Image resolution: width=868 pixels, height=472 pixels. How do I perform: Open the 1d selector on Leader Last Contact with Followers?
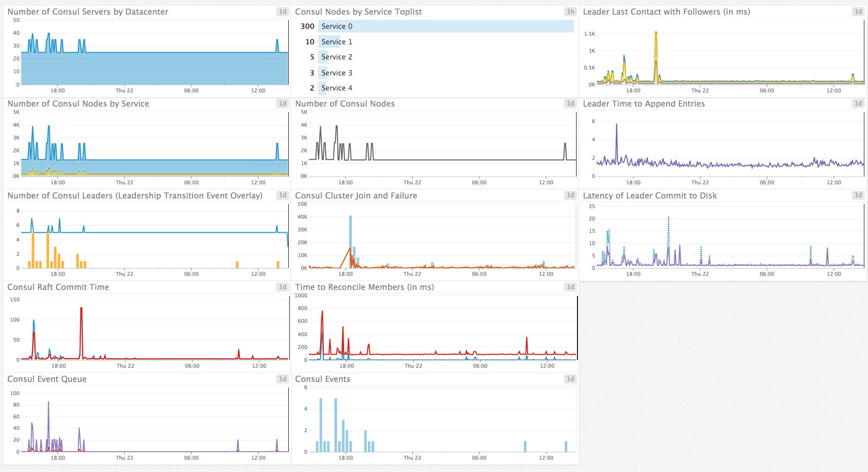pos(857,12)
